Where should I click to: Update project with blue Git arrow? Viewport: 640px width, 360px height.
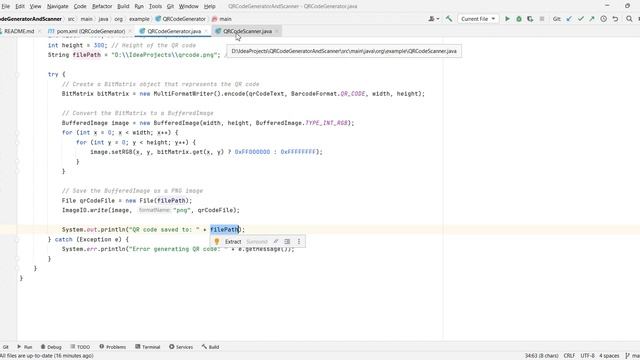coord(569,19)
